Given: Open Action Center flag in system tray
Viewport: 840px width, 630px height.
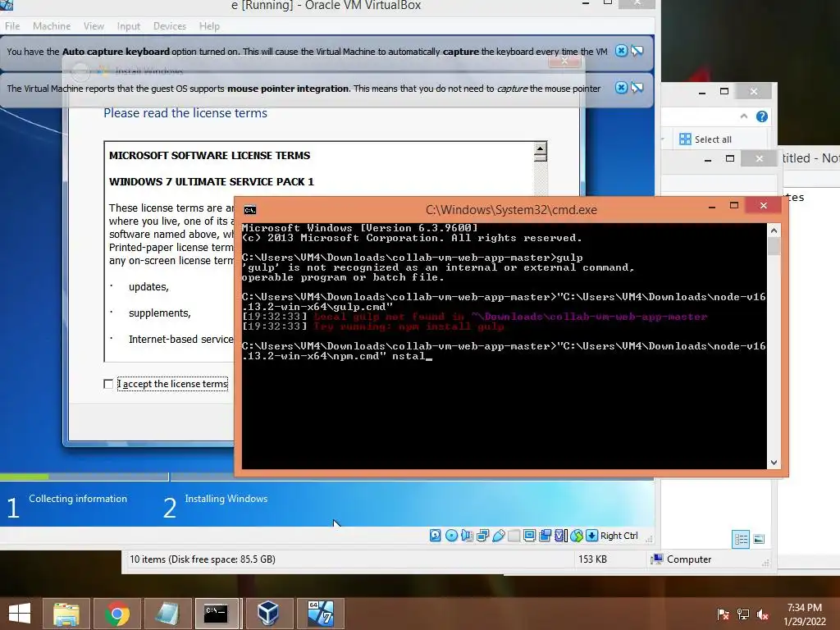Looking at the screenshot, I should [x=724, y=614].
